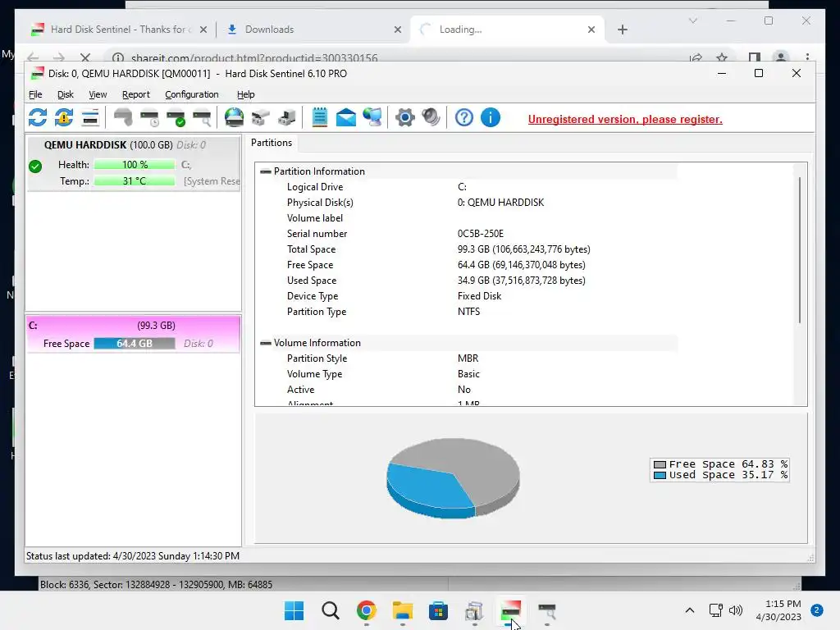Click the disk usage pie chart
Viewport: 840px width, 630px height.
click(453, 478)
